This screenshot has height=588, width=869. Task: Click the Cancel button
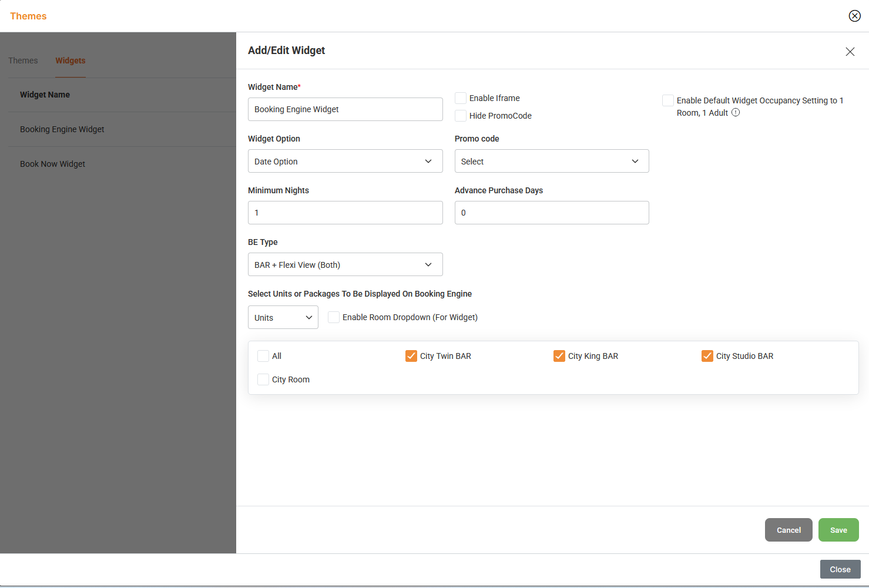pos(788,530)
